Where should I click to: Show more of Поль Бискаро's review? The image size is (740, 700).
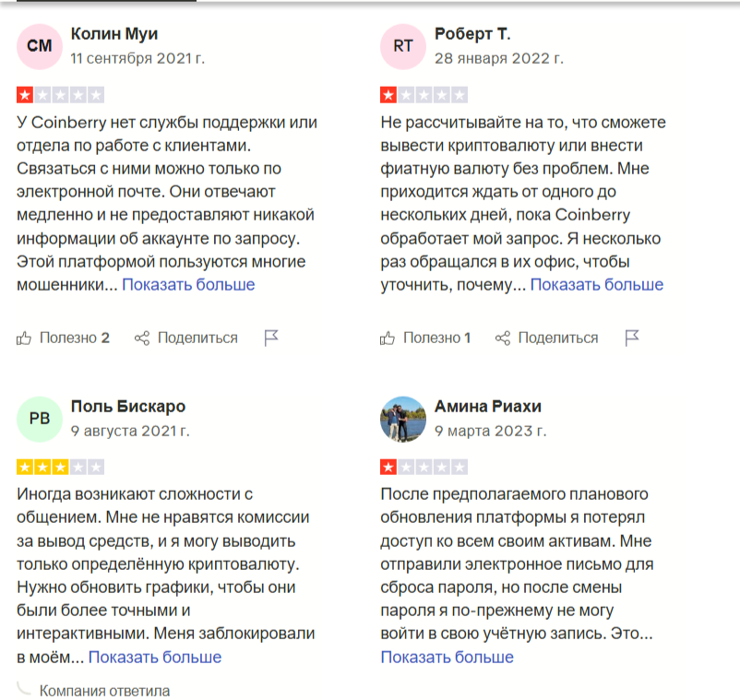click(x=155, y=658)
